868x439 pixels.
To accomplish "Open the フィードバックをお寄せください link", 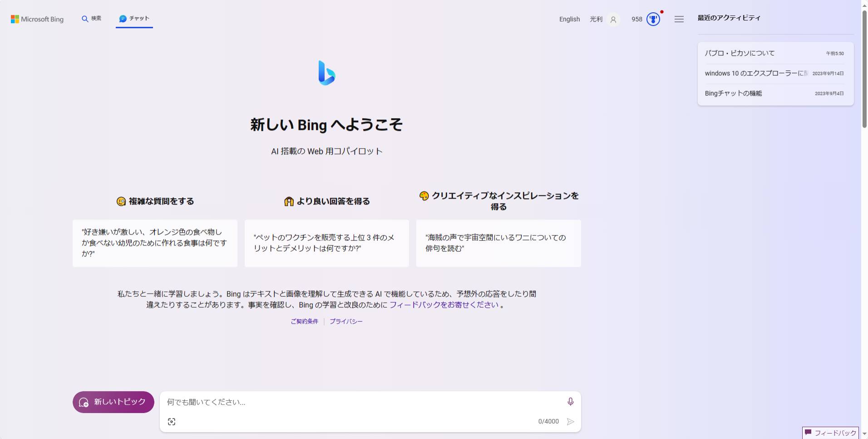I will point(444,305).
